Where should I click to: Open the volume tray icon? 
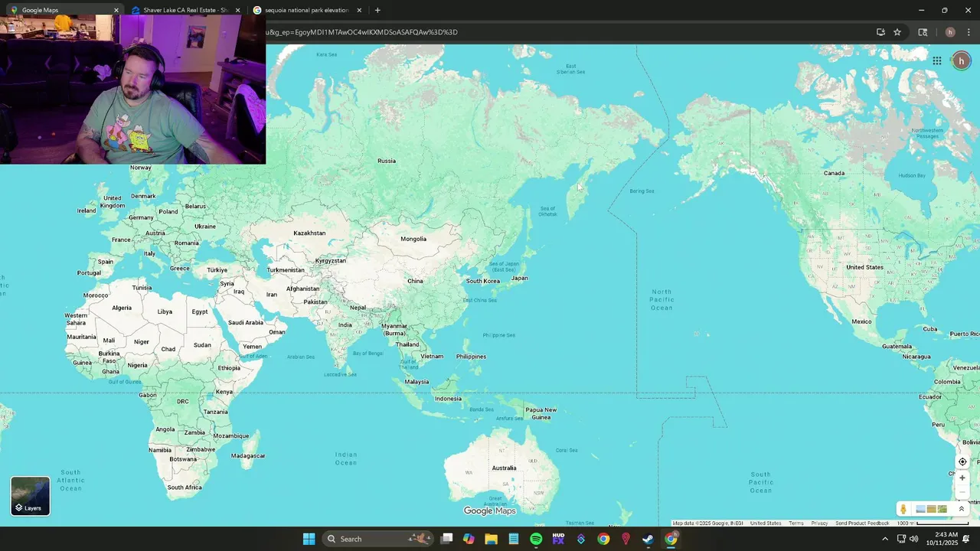913,539
